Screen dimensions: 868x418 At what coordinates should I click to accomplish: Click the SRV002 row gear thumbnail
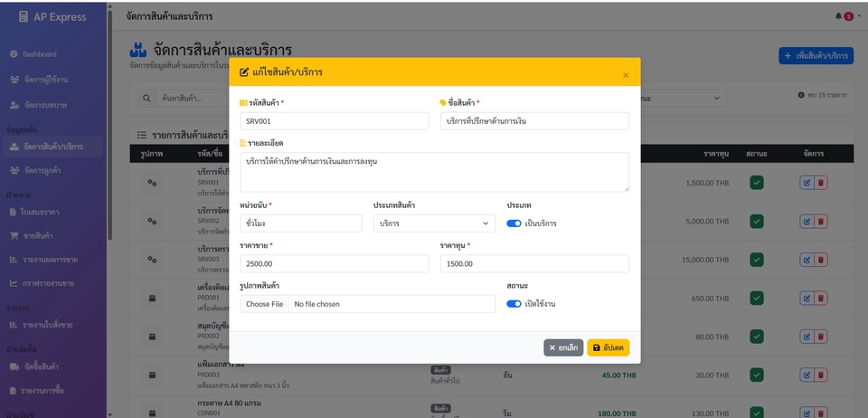[152, 221]
